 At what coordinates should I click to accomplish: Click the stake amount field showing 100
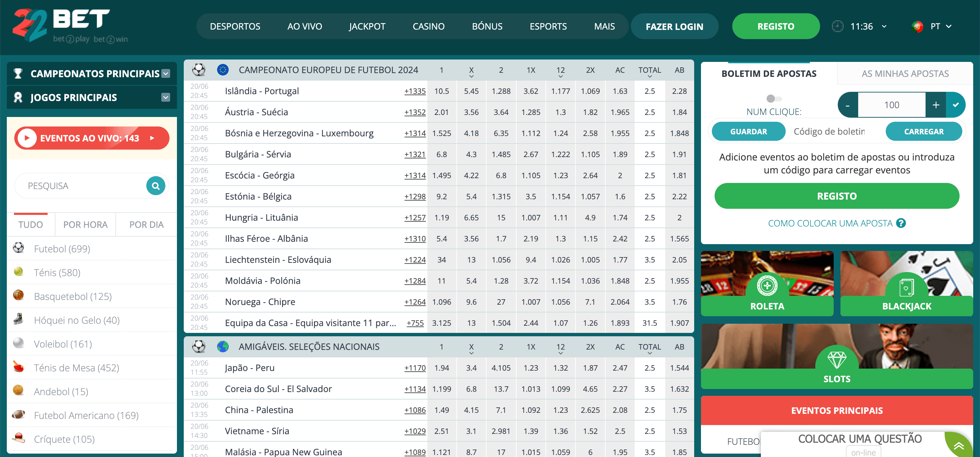click(x=892, y=105)
